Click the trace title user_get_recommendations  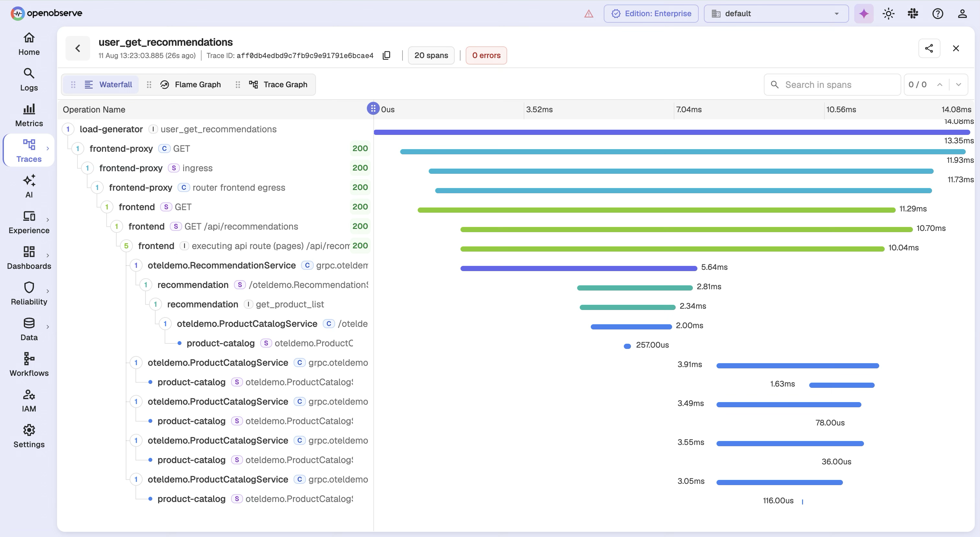pos(166,42)
